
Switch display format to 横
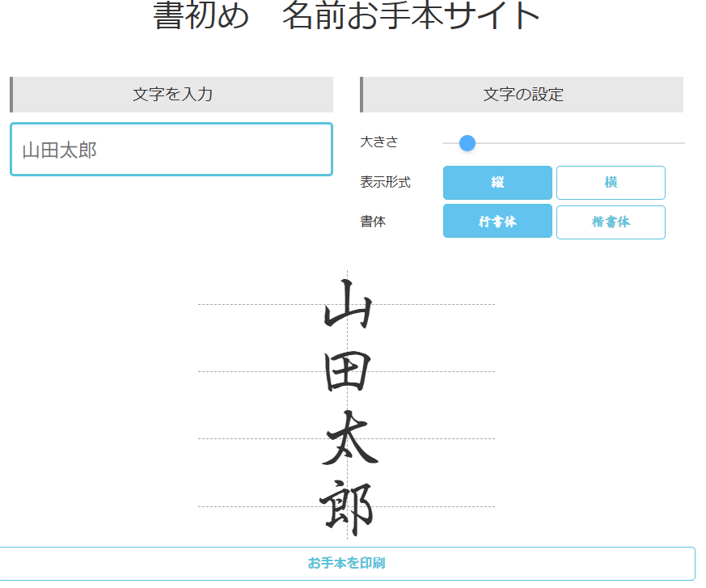(x=611, y=183)
